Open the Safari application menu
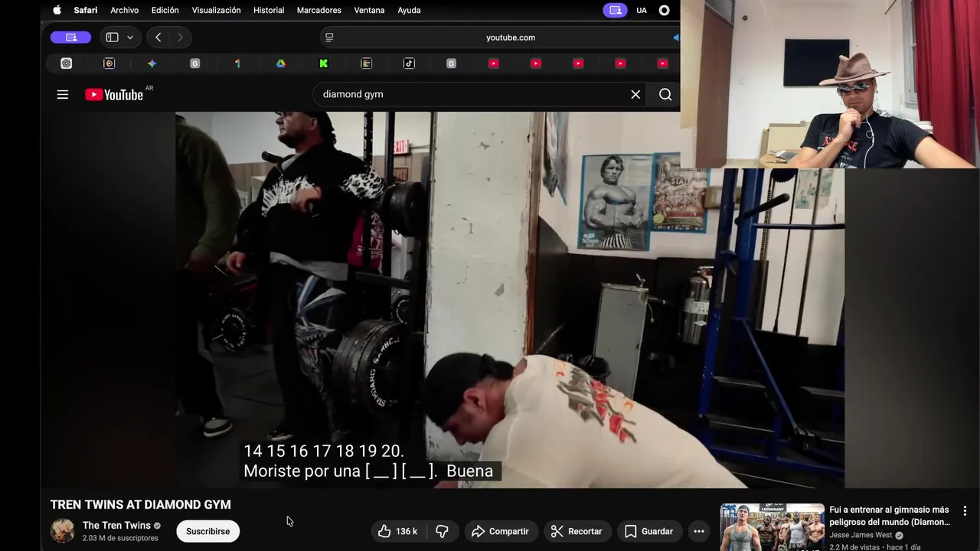 coord(86,10)
